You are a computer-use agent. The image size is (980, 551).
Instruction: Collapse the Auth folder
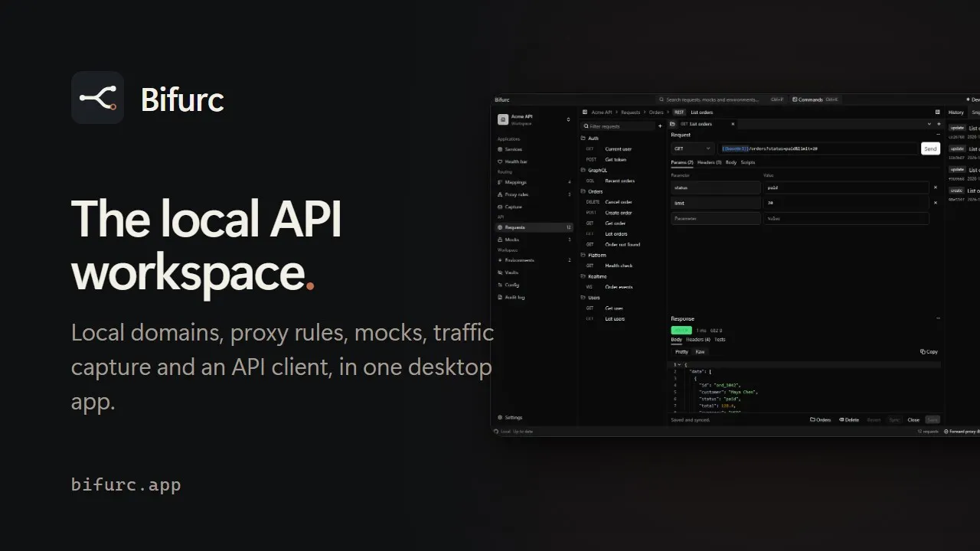click(x=590, y=139)
